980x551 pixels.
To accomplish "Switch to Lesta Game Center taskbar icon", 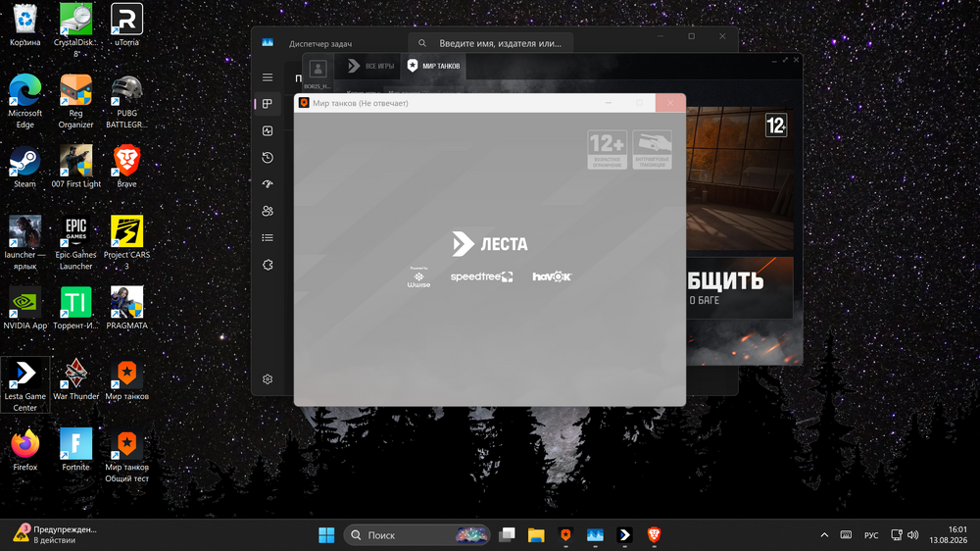I will click(624, 534).
